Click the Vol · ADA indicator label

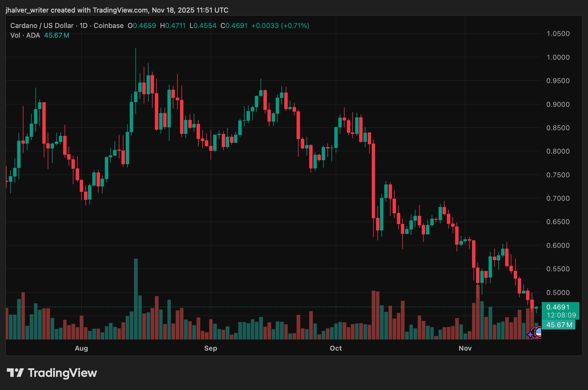coord(25,35)
